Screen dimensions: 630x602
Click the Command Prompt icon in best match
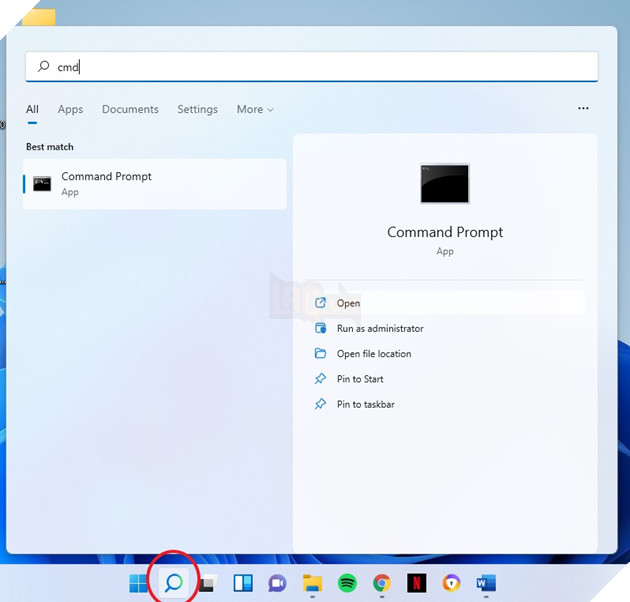pos(42,184)
